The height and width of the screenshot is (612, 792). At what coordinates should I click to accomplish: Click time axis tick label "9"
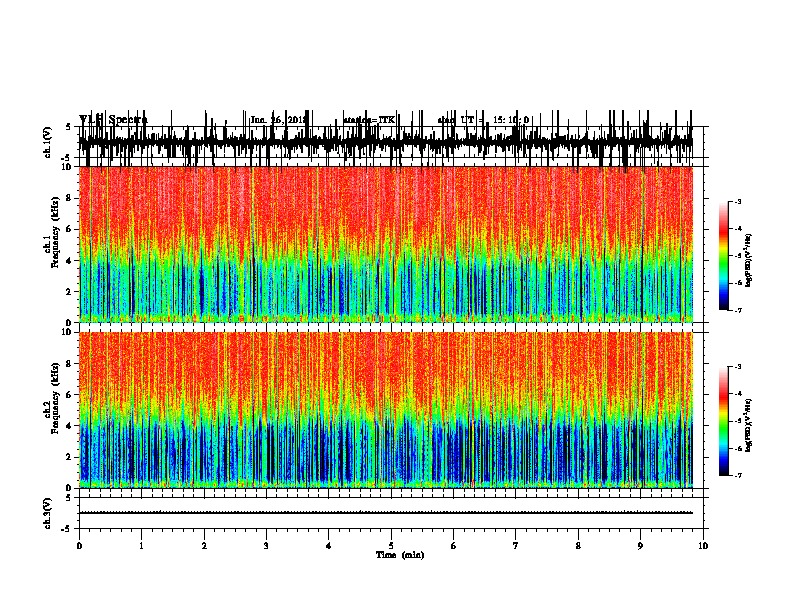pos(640,546)
